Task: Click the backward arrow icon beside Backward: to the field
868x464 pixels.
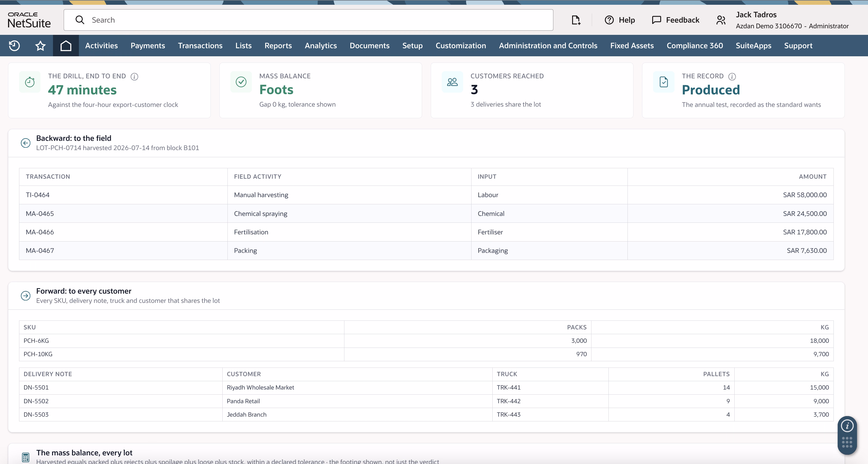Action: pos(26,143)
